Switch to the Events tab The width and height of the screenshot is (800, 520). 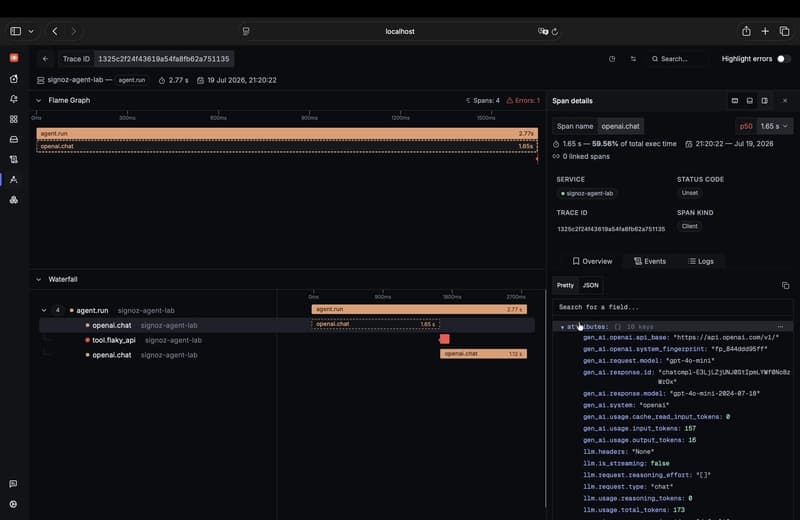[649, 261]
